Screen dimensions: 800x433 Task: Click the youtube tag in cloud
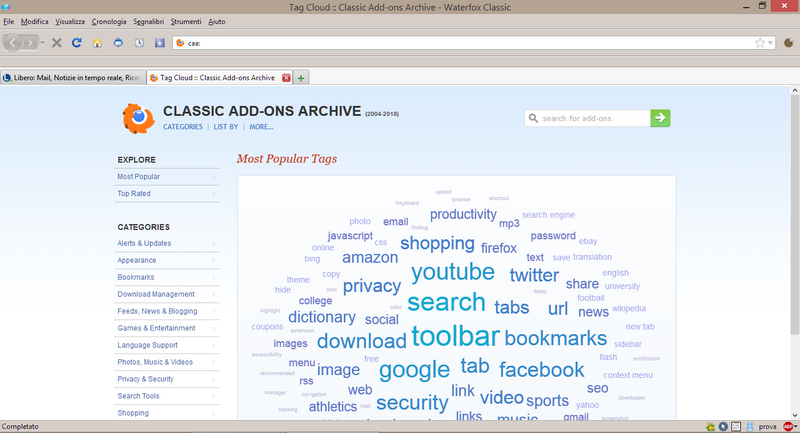pos(453,272)
